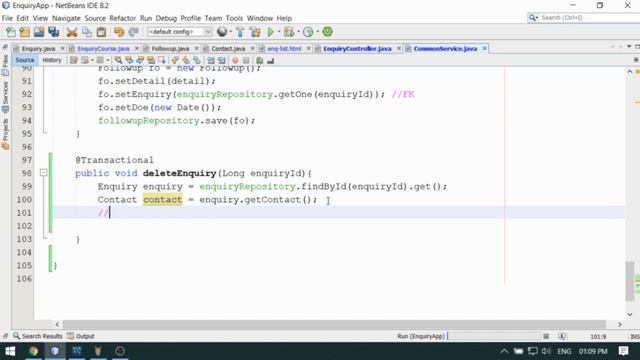
Task: Click the browser globe icon
Action: 222,32
